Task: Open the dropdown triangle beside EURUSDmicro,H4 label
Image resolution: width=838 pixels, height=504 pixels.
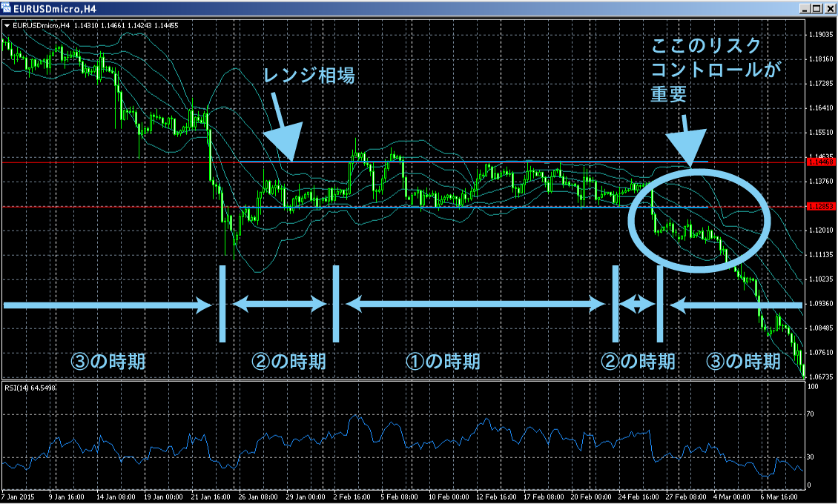Action: (x=7, y=25)
